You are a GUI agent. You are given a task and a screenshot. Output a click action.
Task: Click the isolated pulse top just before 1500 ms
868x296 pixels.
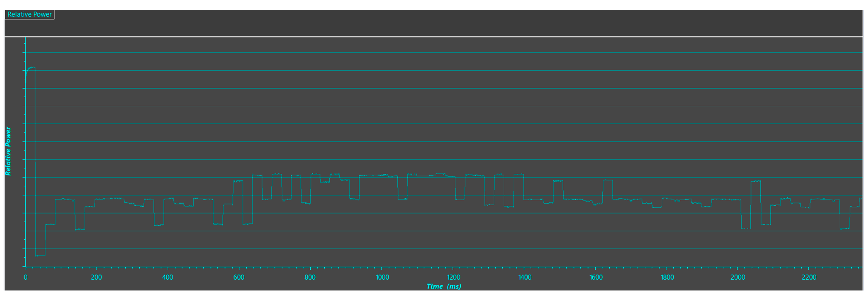[558, 181]
